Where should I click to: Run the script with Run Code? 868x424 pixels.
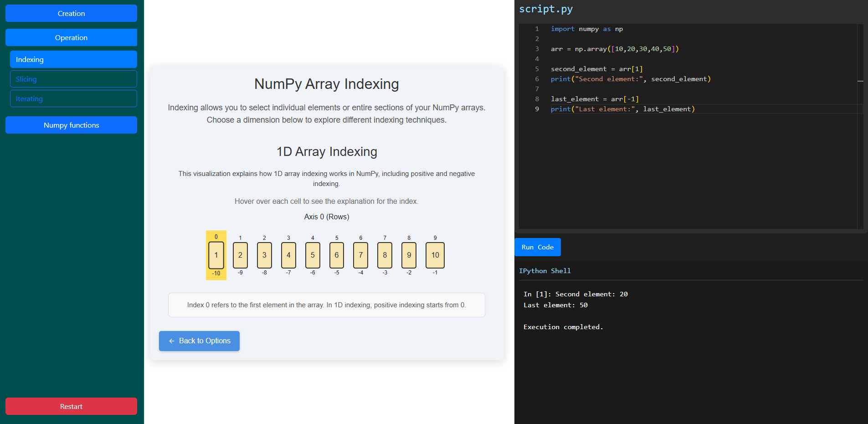[537, 247]
